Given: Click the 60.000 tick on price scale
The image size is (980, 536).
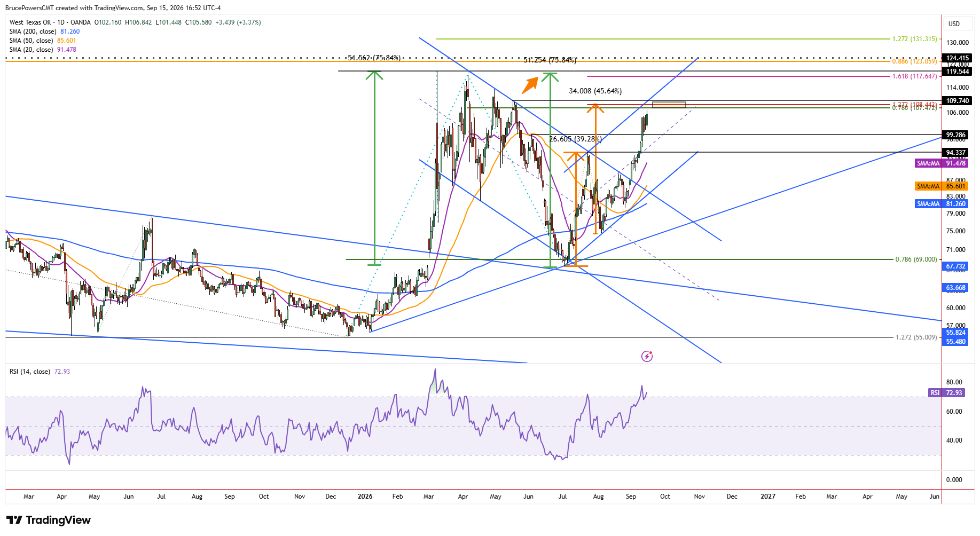Looking at the screenshot, I should (x=956, y=308).
